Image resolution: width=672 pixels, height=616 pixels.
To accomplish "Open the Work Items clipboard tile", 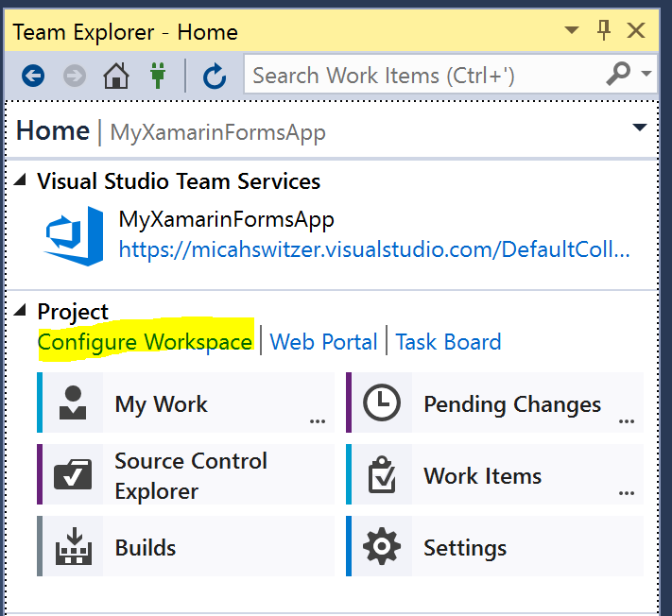I will [494, 475].
